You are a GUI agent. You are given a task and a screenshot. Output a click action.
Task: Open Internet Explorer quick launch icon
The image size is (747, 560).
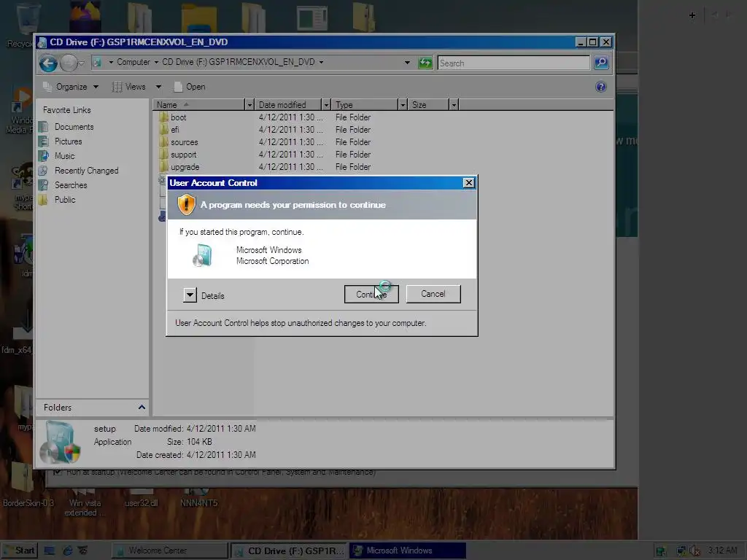[x=68, y=551]
